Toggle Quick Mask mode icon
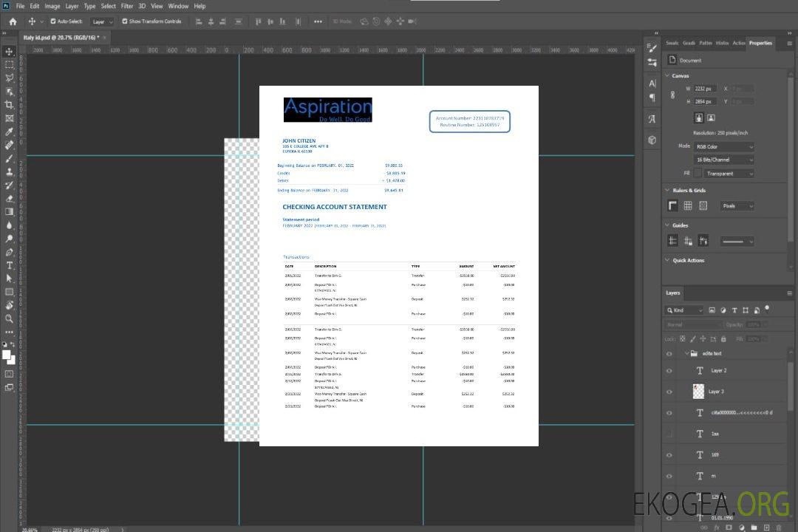This screenshot has width=798, height=532. pyautogui.click(x=9, y=374)
